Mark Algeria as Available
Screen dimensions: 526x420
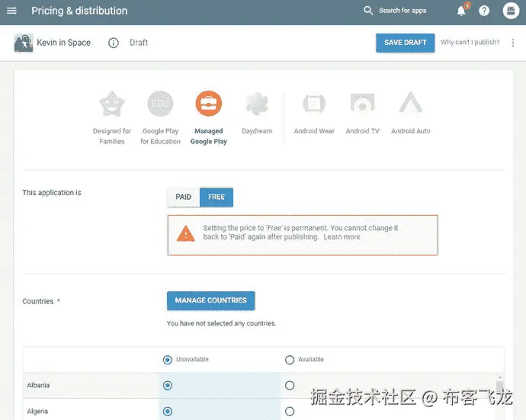(x=290, y=412)
